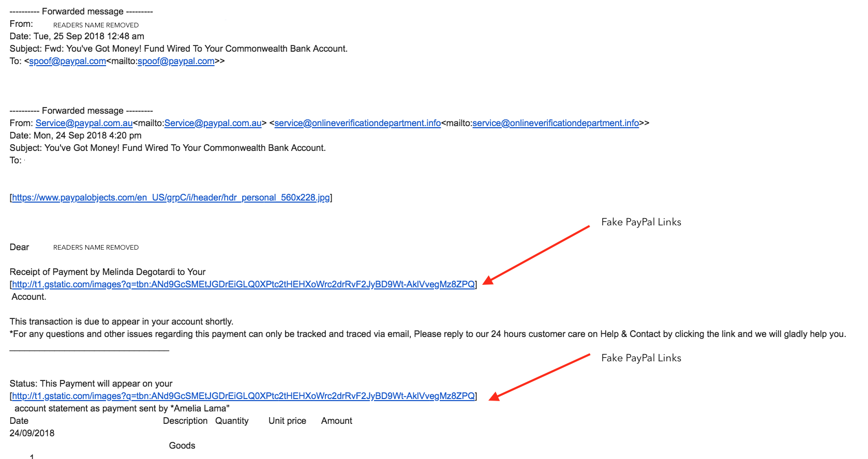Click "READERS NAME REMOVED" after "Dear"

click(96, 248)
